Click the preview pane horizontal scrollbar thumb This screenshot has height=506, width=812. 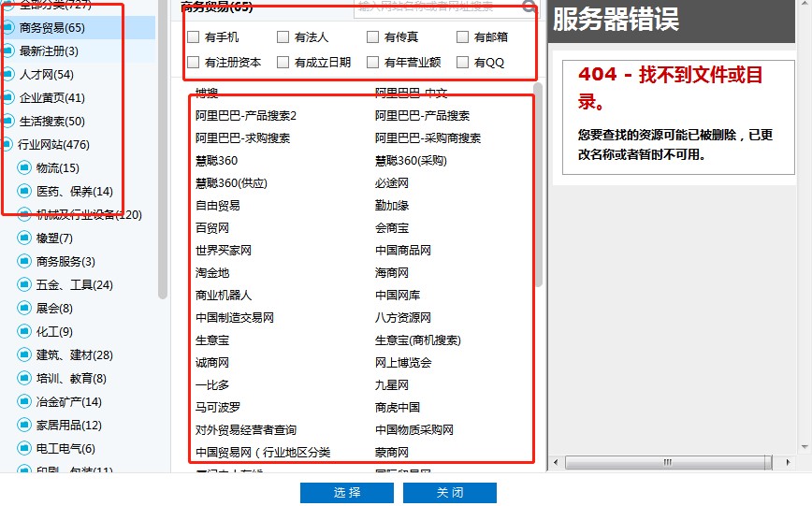point(668,462)
